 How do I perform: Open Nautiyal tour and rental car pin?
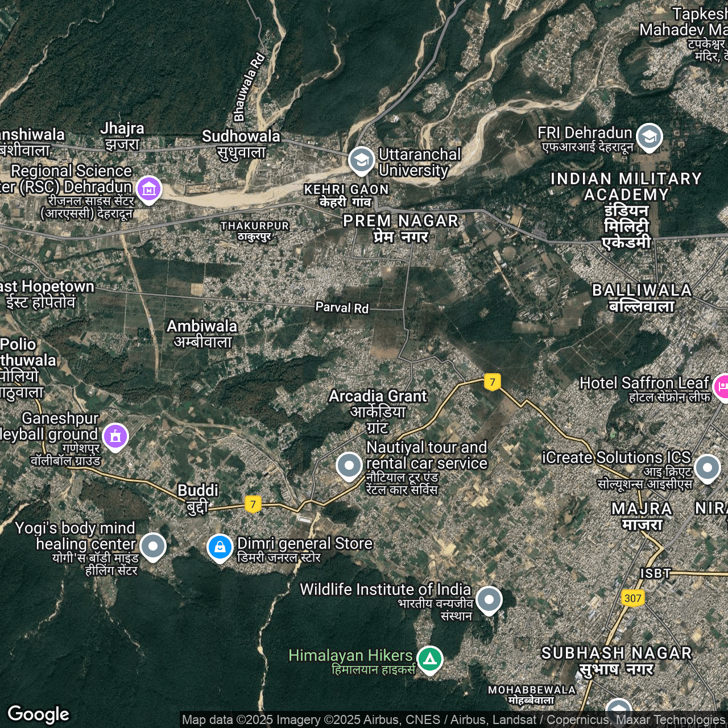coord(349,466)
